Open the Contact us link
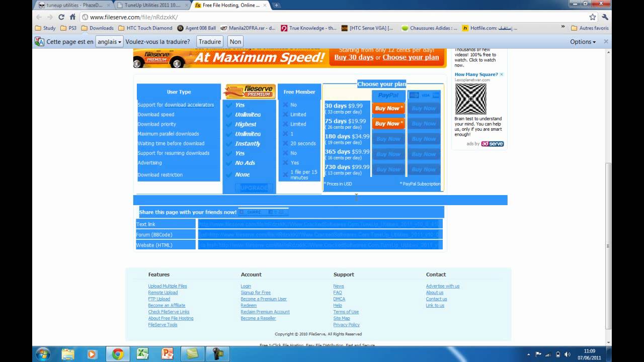644x362 pixels. pyautogui.click(x=436, y=299)
